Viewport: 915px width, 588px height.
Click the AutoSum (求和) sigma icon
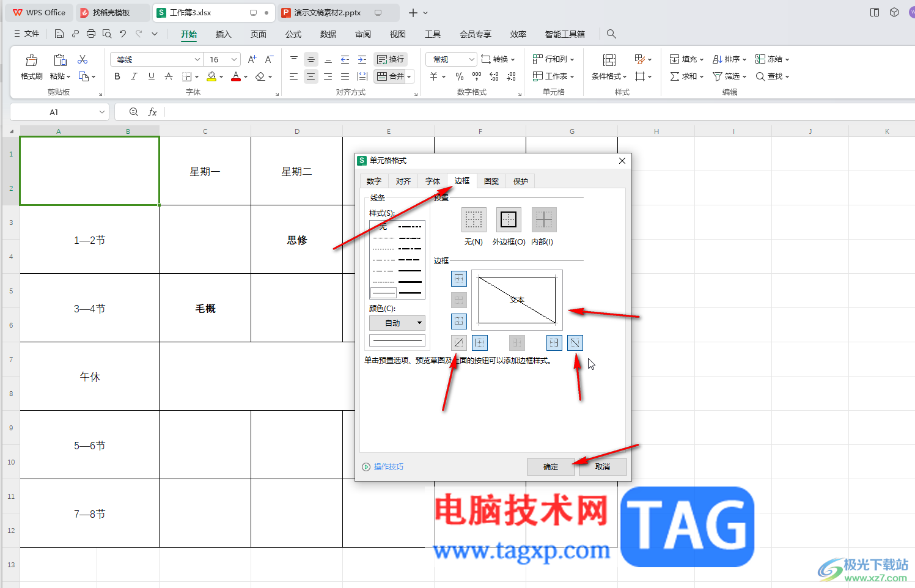point(675,76)
